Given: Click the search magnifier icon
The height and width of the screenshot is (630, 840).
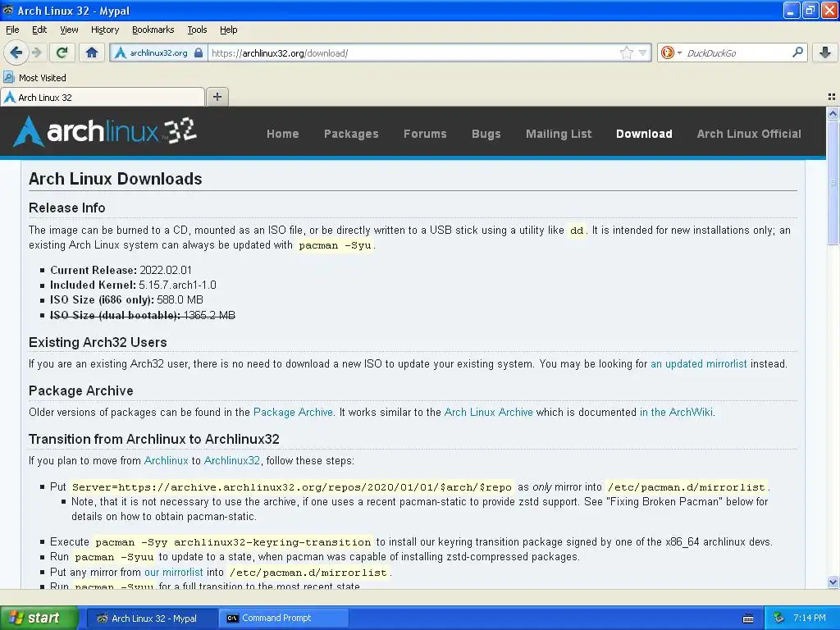Looking at the screenshot, I should click(x=797, y=52).
